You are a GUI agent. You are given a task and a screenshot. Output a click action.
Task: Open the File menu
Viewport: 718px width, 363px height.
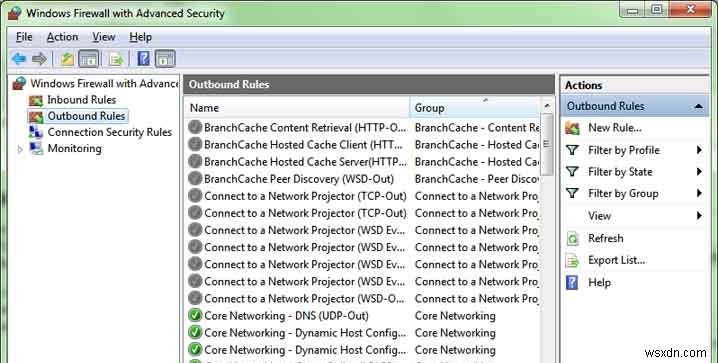click(x=24, y=37)
